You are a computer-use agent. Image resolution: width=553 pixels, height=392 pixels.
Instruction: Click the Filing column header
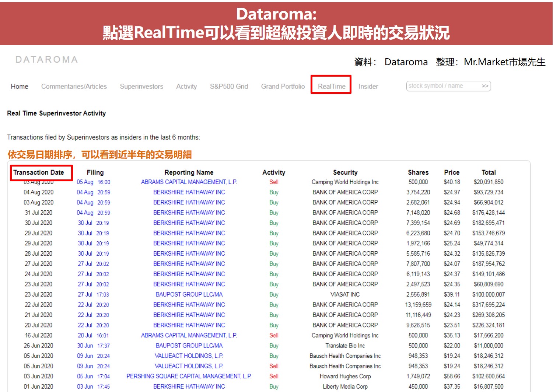click(x=95, y=172)
